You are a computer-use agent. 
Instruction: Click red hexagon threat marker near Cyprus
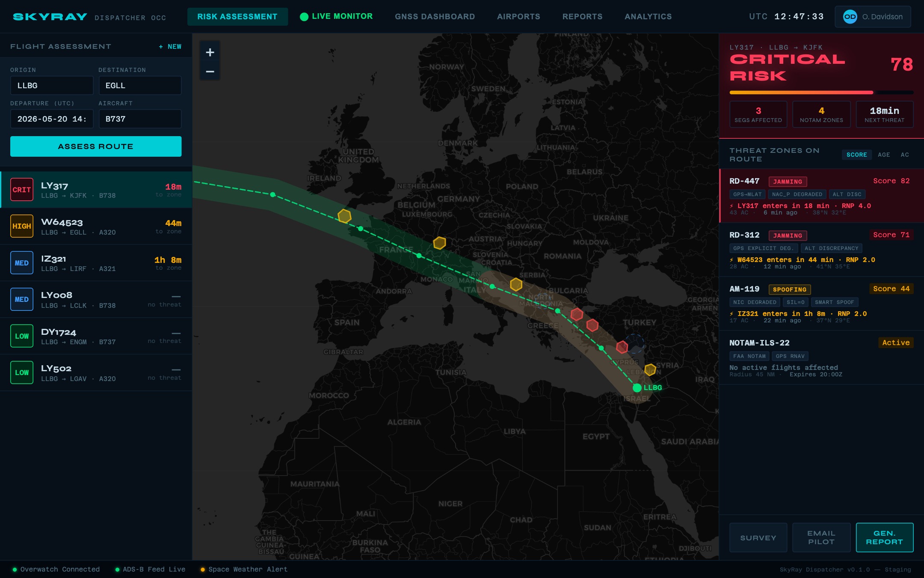click(622, 347)
